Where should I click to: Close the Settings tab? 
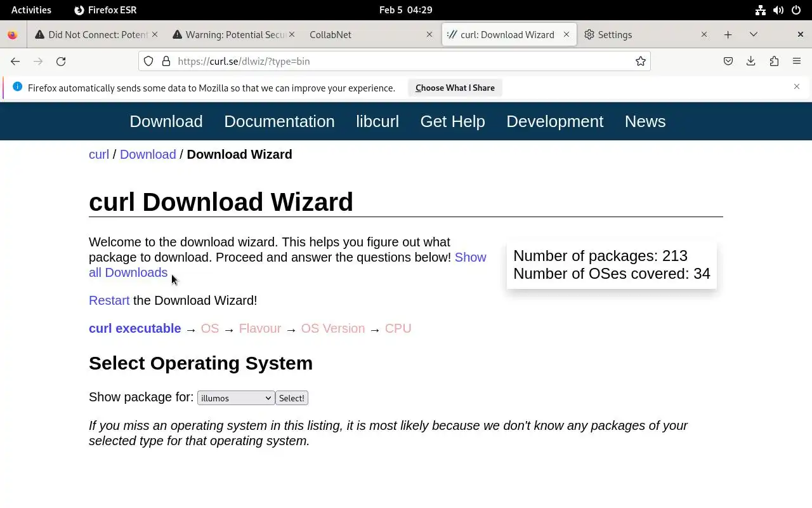click(704, 34)
